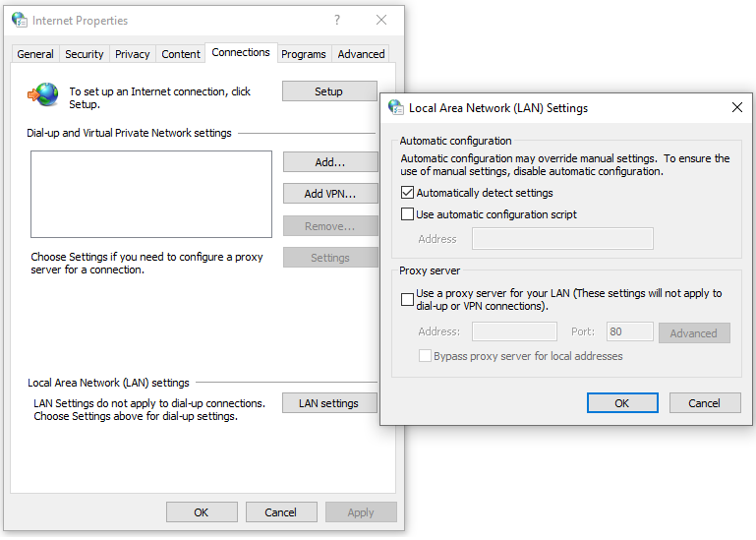Viewport: 756px width, 540px height.
Task: Click 'Dial-up and Virtual Private Network settings' heading
Action: pyautogui.click(x=129, y=133)
